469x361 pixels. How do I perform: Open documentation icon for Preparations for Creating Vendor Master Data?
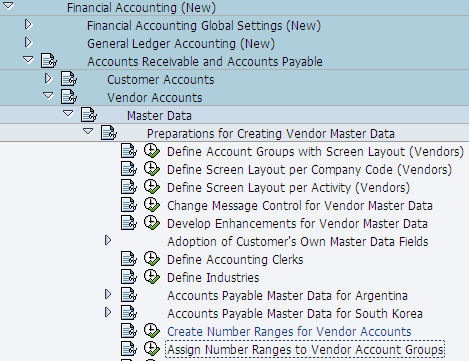(109, 133)
